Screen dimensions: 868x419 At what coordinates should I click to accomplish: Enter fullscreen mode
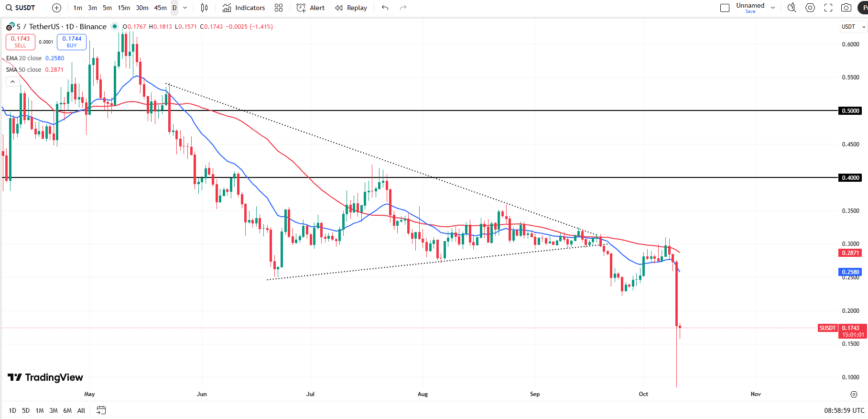[828, 8]
